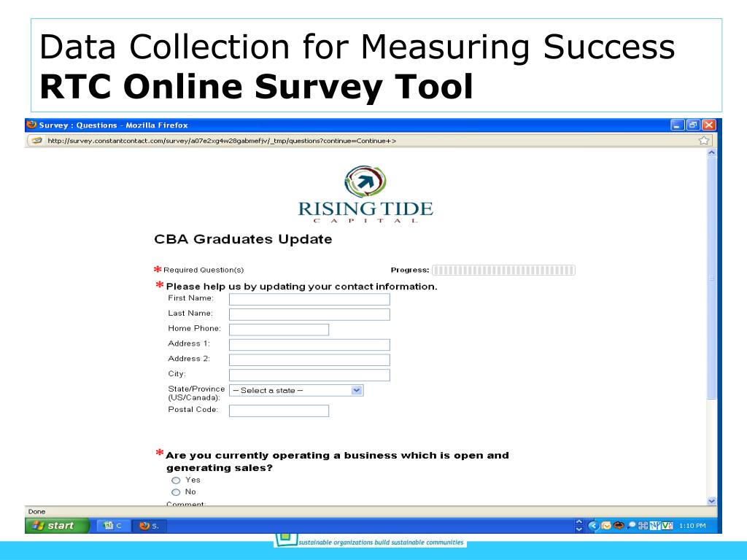Restore down the Firefox window
This screenshot has height=560, width=747.
pyautogui.click(x=693, y=125)
